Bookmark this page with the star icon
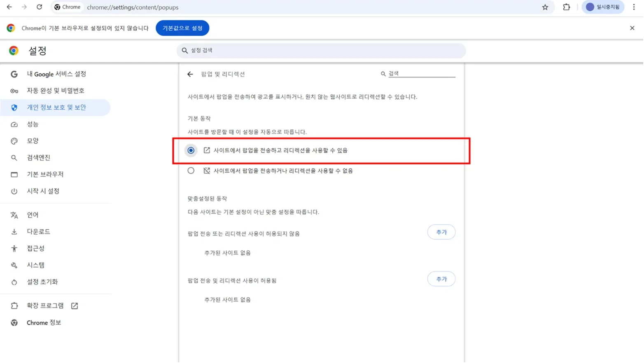644x364 pixels. point(545,7)
